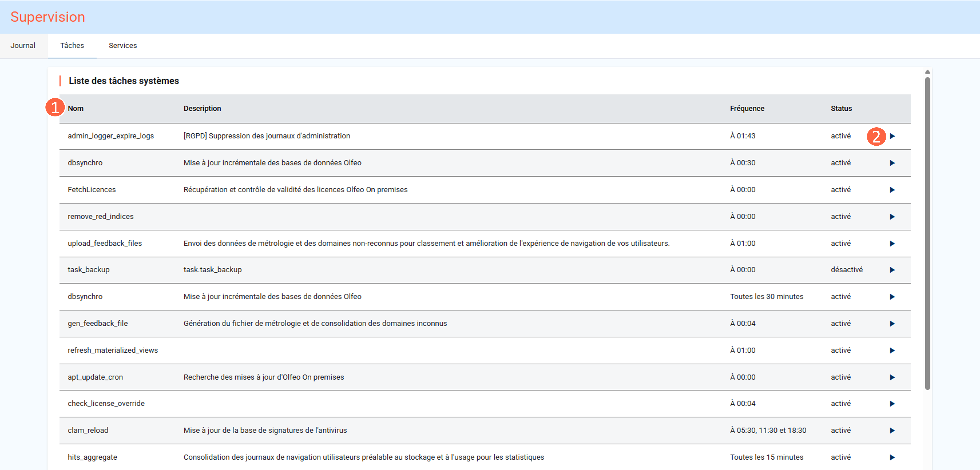Run the disabled task_backup play icon
This screenshot has width=980, height=470.
pos(892,270)
